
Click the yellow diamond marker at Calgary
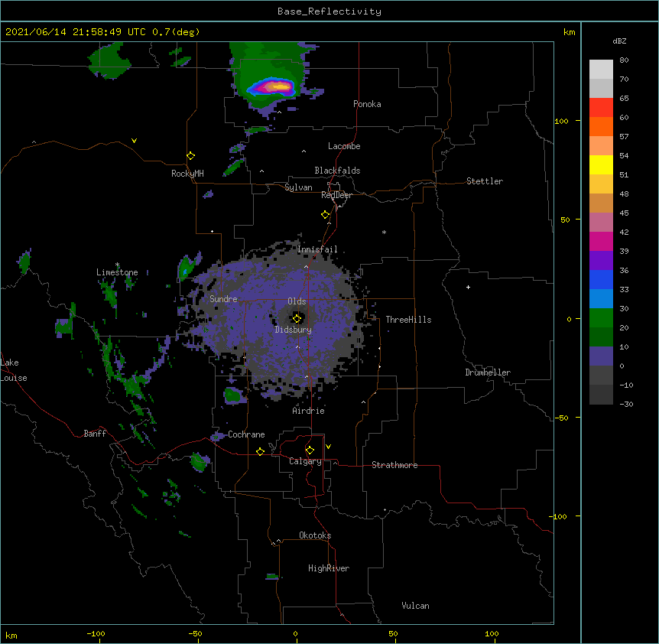[x=310, y=450]
